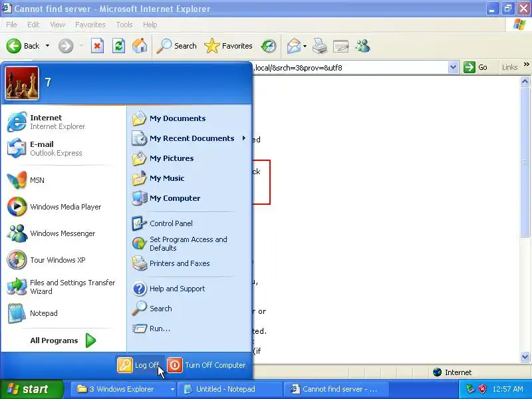Click the Stop page loading icon
This screenshot has width=532, height=399.
97,46
